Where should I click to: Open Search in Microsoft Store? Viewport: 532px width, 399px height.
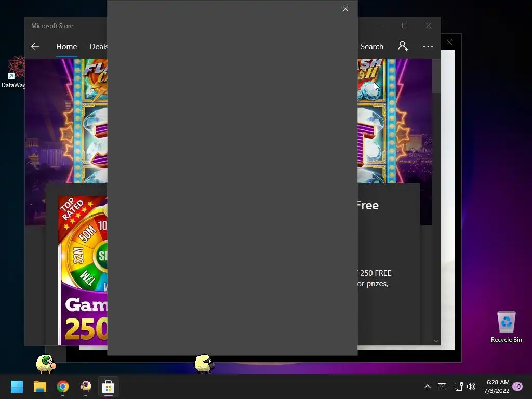point(372,47)
